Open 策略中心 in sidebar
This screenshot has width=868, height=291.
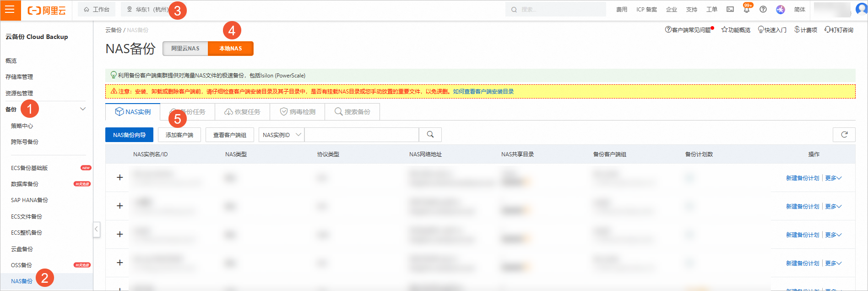point(22,126)
